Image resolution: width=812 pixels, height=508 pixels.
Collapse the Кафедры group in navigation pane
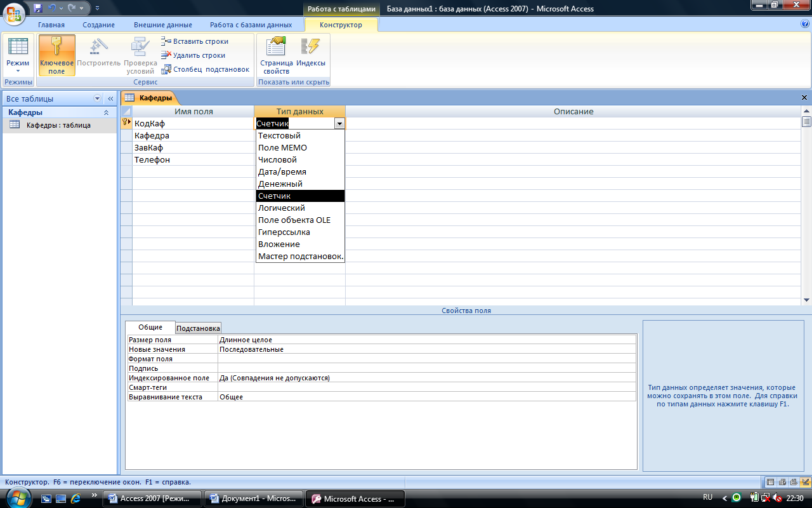(106, 112)
